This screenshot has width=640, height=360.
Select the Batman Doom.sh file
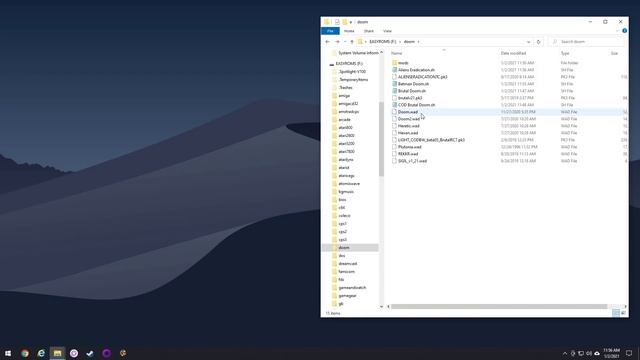413,84
